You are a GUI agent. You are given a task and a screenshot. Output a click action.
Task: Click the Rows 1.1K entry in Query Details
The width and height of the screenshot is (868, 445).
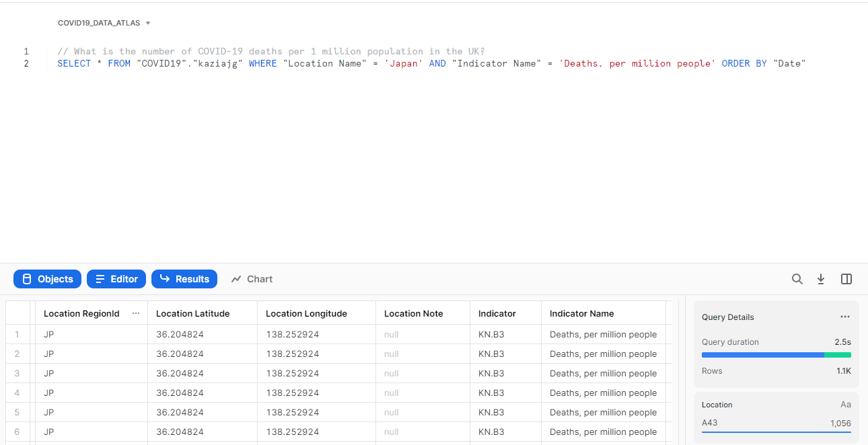[x=776, y=371]
